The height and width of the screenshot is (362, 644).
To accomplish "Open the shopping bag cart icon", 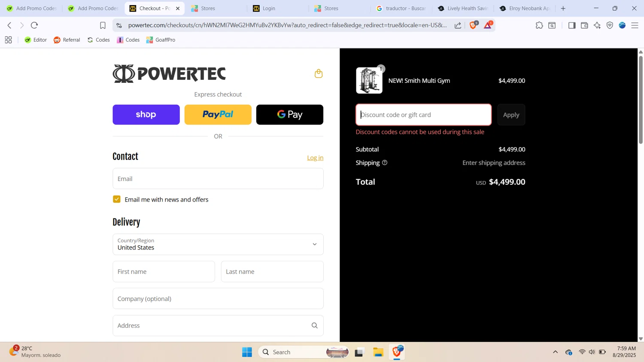I will tap(319, 73).
